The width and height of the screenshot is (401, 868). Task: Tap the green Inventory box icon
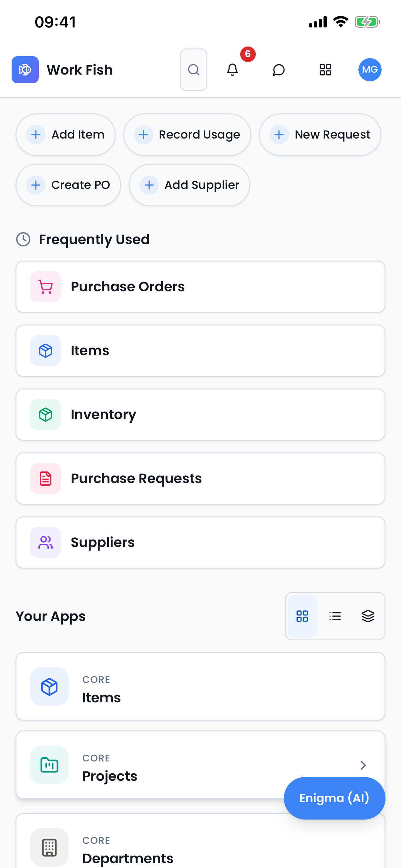click(x=46, y=415)
